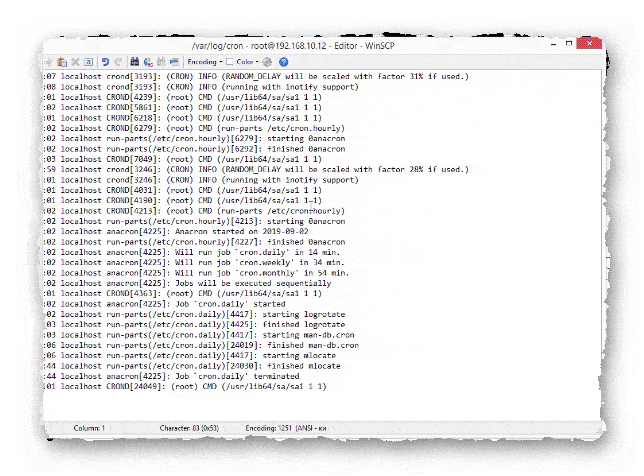
Task: Undo the last edit via toolbar
Action: point(105,61)
